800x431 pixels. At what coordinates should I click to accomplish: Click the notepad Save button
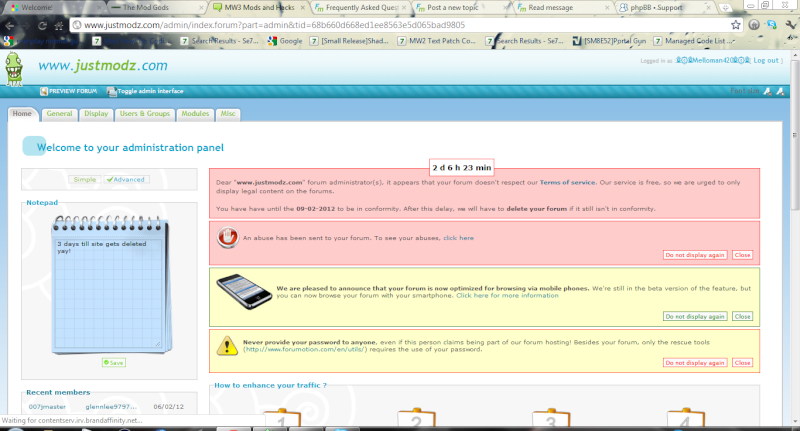tap(114, 363)
